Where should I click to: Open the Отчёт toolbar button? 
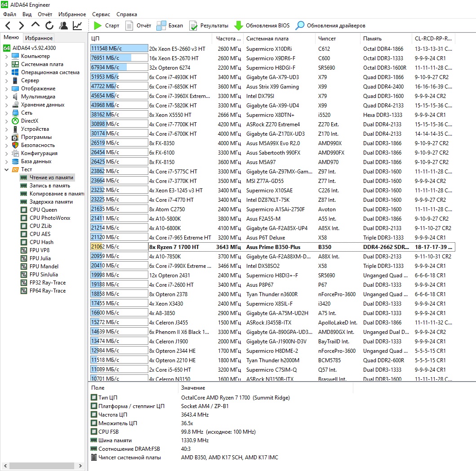pos(138,26)
